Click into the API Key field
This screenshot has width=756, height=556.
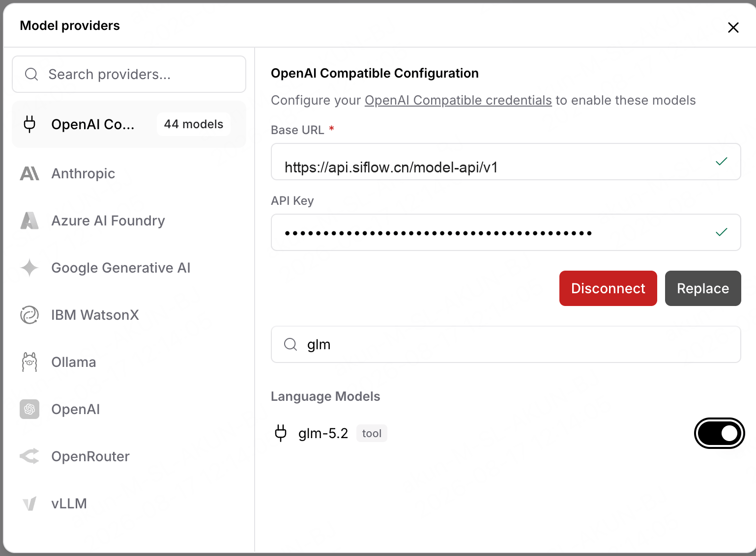coord(506,232)
